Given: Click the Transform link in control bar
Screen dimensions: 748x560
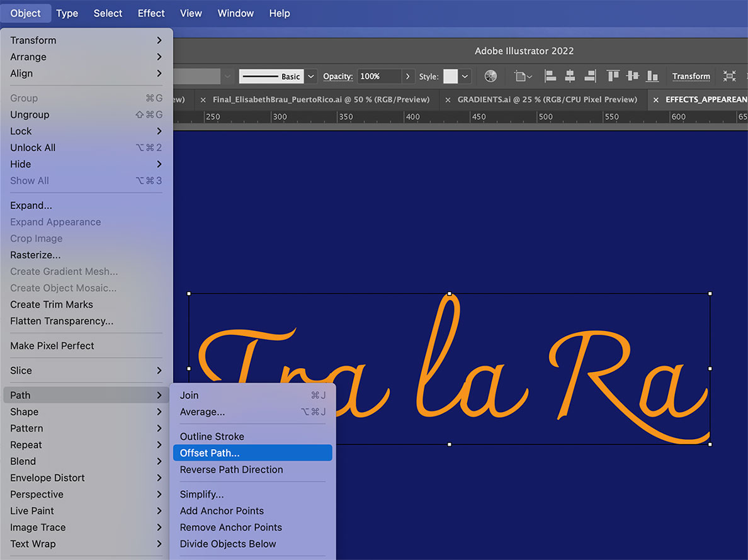Looking at the screenshot, I should 691,76.
